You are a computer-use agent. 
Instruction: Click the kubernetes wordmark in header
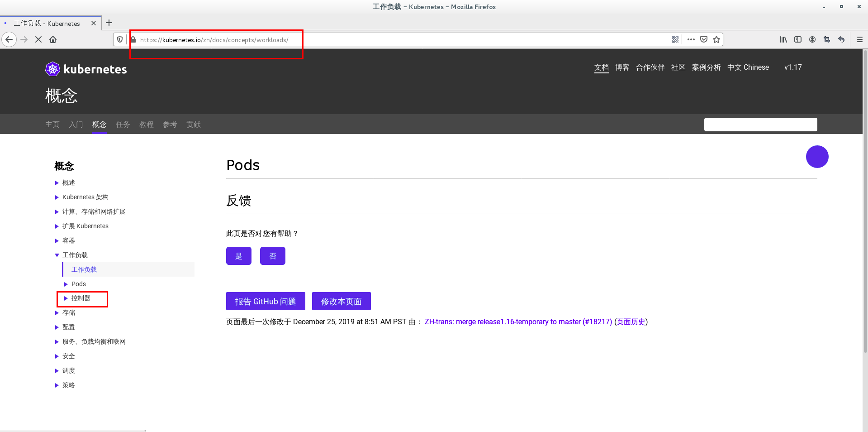95,69
